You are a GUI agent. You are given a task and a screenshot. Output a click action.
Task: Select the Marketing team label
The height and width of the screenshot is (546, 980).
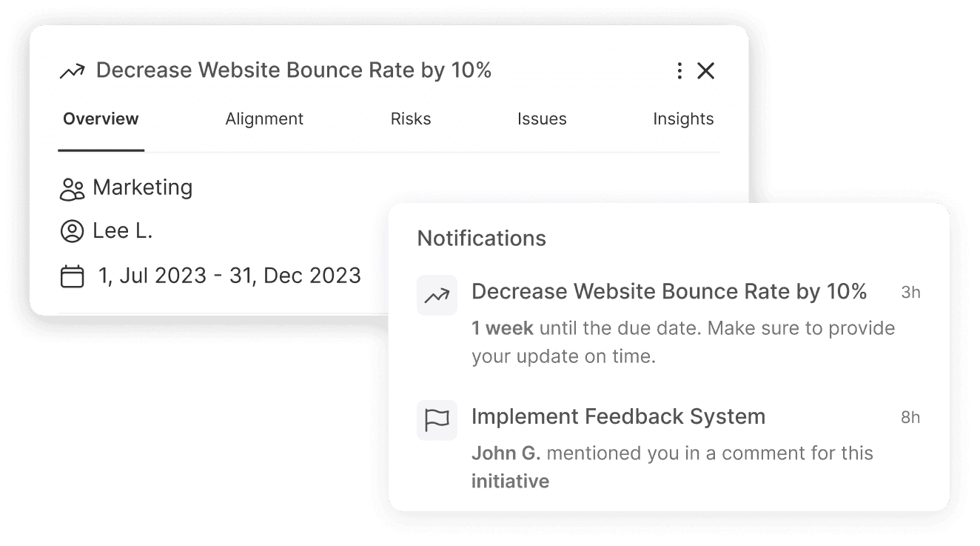(x=143, y=187)
